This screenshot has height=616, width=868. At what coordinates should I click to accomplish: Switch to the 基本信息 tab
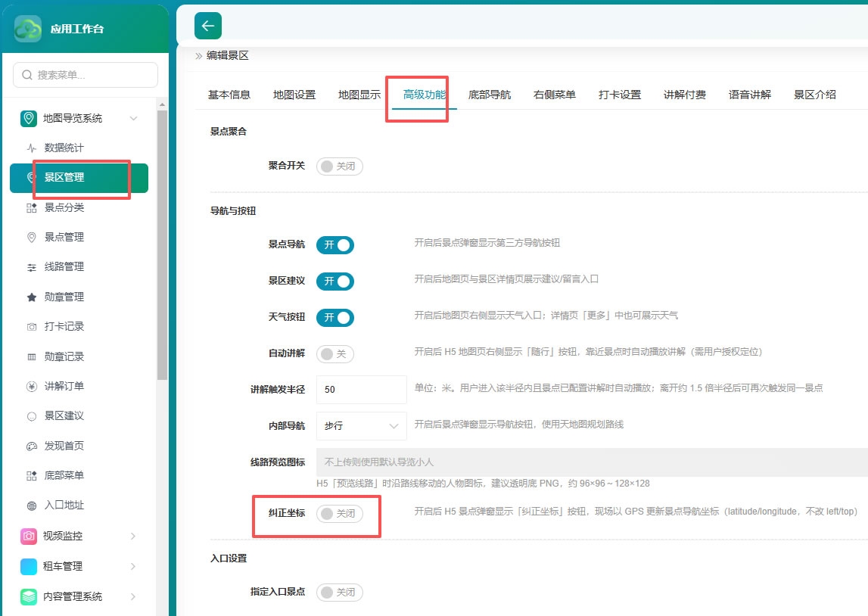[229, 95]
